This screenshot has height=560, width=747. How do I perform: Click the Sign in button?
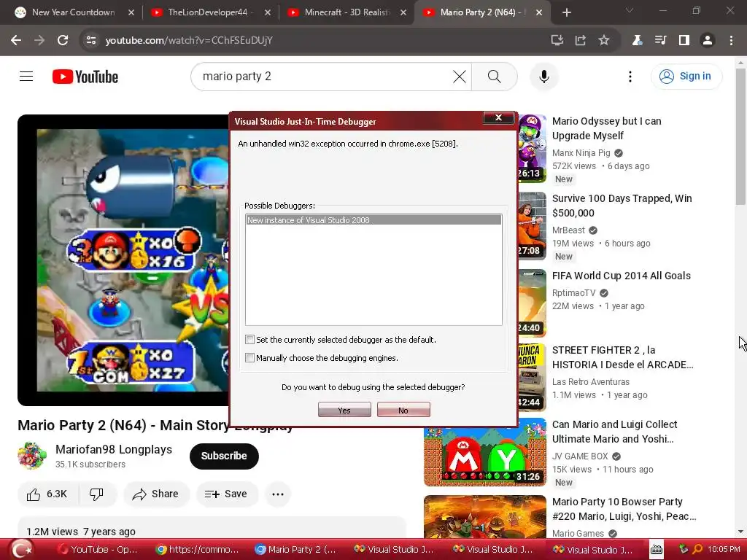pos(686,76)
